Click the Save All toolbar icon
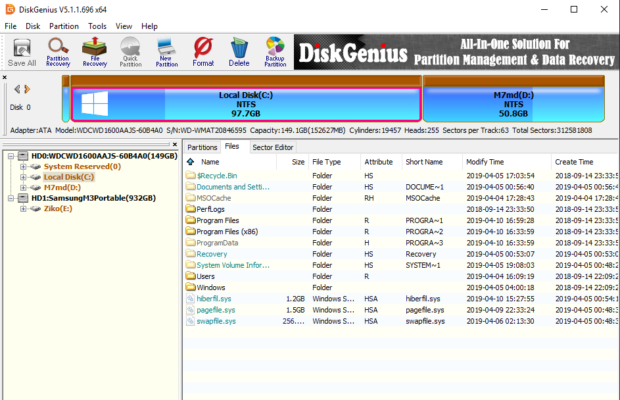 tap(22, 53)
